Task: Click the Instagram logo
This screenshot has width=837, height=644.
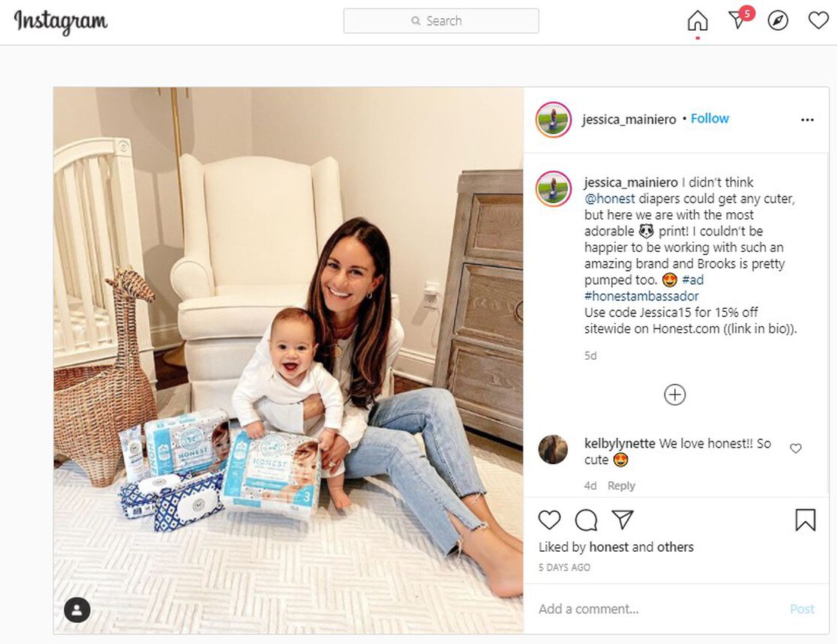Action: (x=60, y=21)
